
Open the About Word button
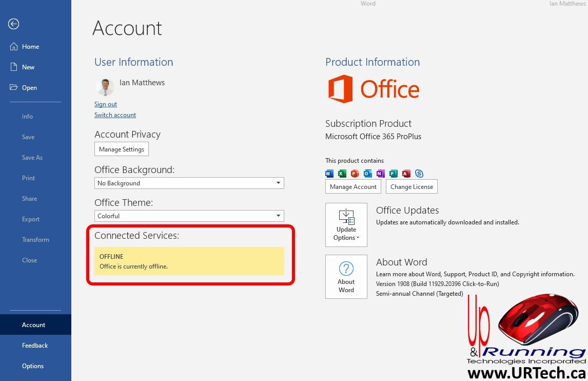[346, 277]
